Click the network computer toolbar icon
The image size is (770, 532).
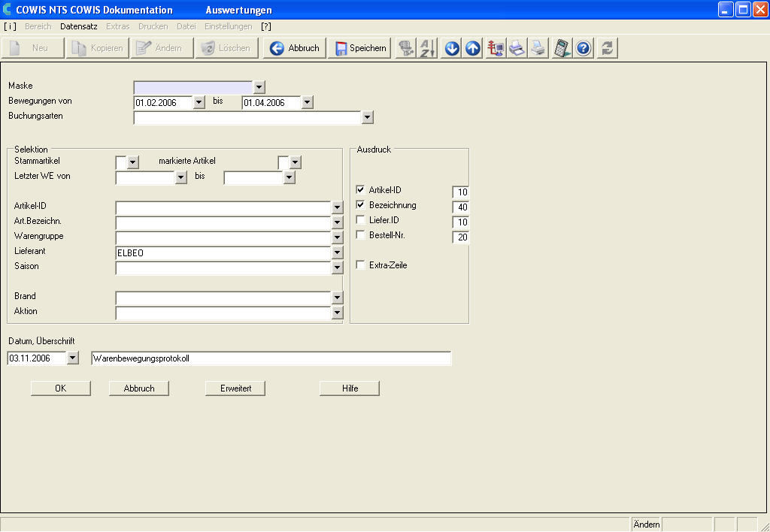tap(496, 48)
